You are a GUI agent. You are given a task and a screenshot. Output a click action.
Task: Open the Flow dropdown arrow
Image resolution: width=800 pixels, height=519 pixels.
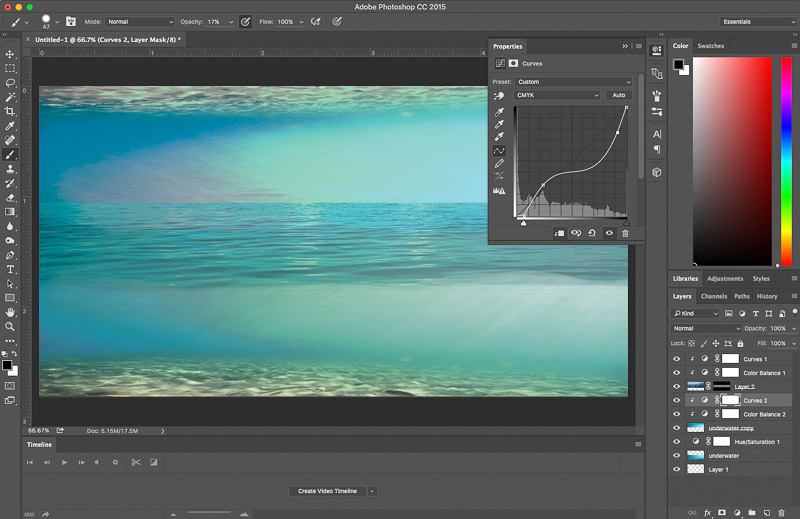point(302,22)
